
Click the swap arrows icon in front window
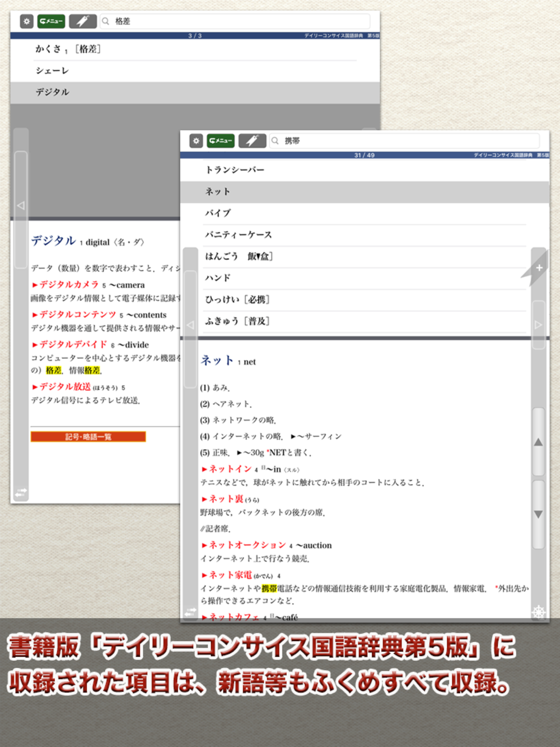190,612
